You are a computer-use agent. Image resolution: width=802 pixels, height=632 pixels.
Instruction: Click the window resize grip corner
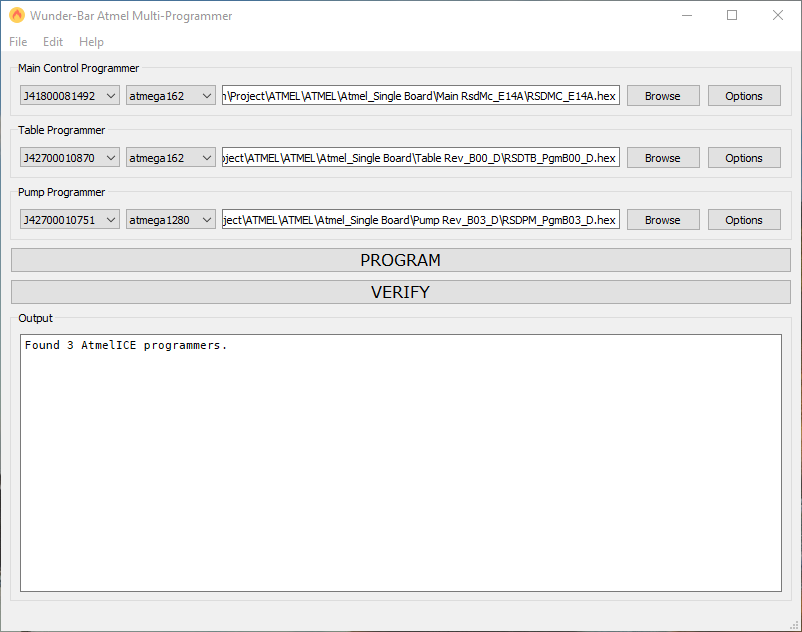coord(794,625)
